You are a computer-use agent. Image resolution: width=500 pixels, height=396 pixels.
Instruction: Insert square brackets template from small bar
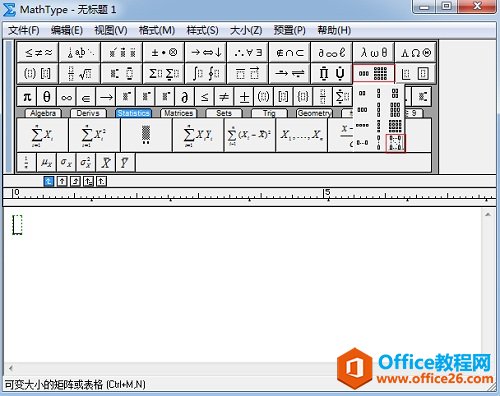coord(283,97)
